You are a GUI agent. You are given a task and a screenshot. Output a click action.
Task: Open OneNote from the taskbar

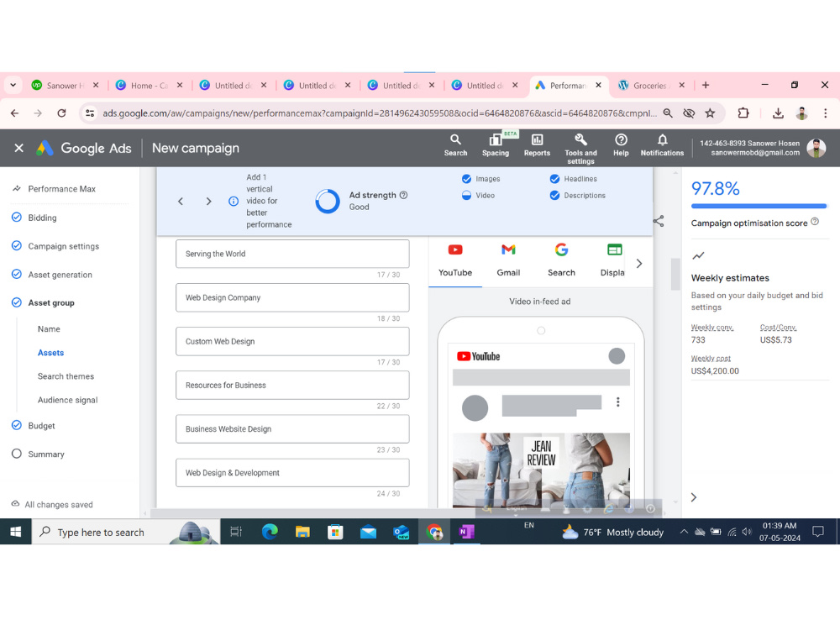466,532
